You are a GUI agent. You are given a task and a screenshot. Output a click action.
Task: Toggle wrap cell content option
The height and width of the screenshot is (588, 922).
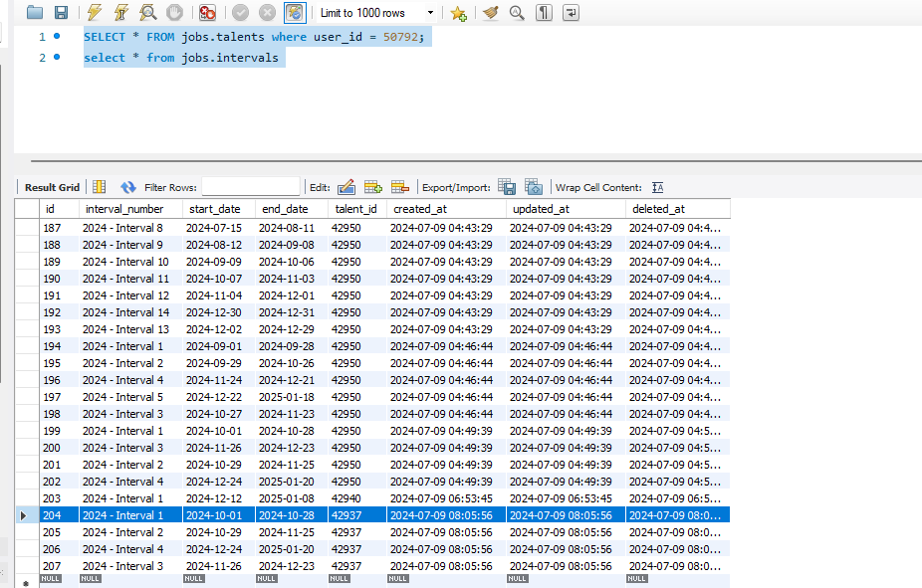pyautogui.click(x=657, y=187)
